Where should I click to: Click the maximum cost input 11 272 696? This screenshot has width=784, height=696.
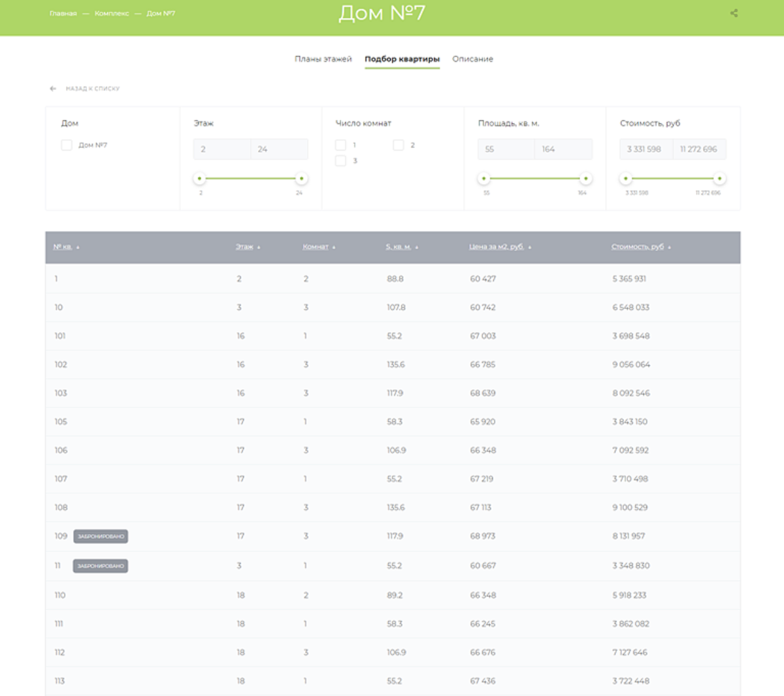pyautogui.click(x=699, y=149)
